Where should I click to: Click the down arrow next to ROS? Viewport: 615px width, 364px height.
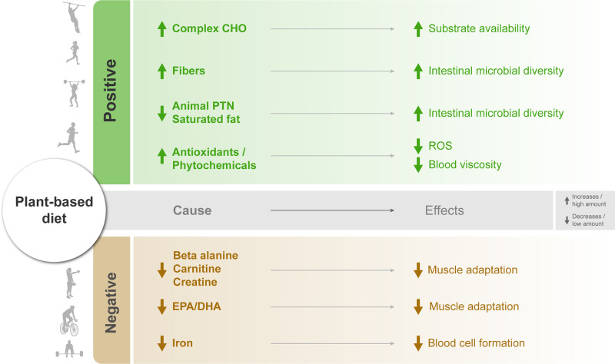pos(418,146)
